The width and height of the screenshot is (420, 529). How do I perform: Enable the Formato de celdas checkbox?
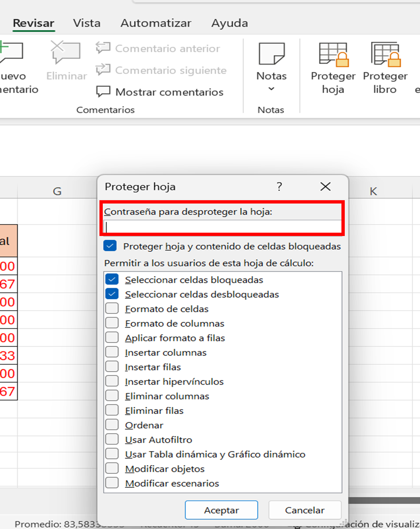(112, 309)
